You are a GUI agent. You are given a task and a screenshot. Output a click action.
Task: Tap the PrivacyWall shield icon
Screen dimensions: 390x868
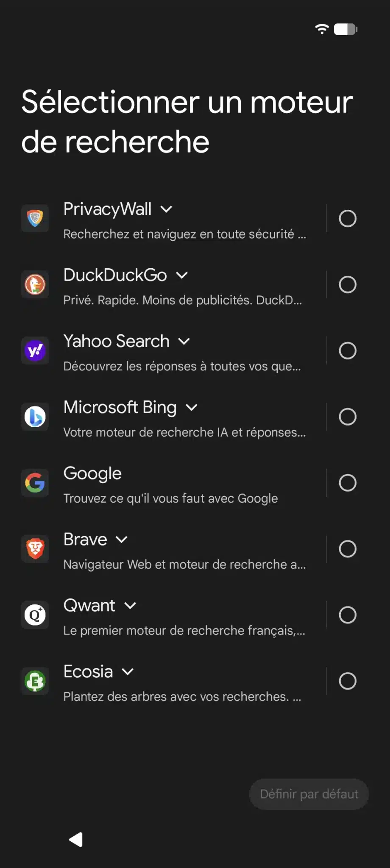(35, 218)
